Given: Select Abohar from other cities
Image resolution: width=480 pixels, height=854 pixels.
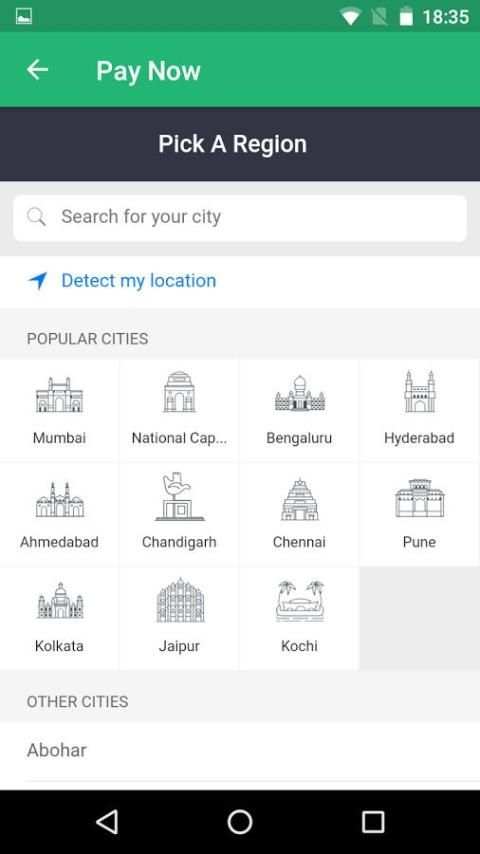Looking at the screenshot, I should pos(240,751).
